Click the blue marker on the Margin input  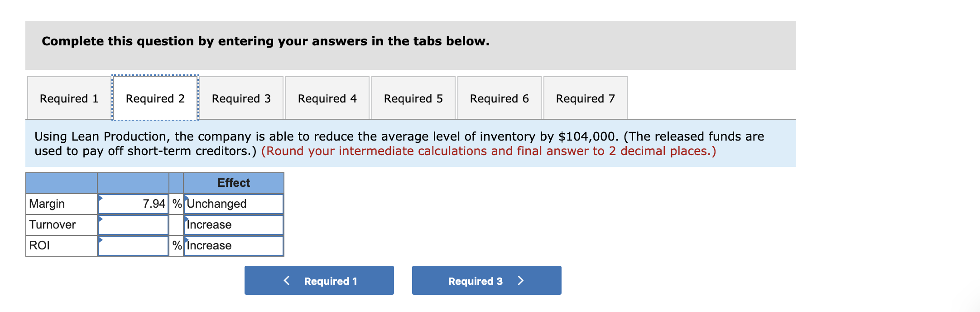coord(100,198)
